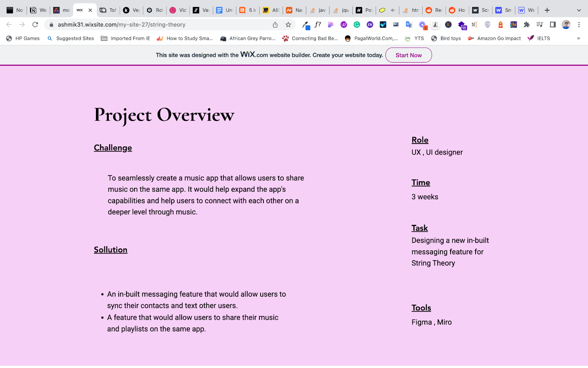This screenshot has width=588, height=368.
Task: Open the Imported From IE bookmark folder
Action: point(126,38)
